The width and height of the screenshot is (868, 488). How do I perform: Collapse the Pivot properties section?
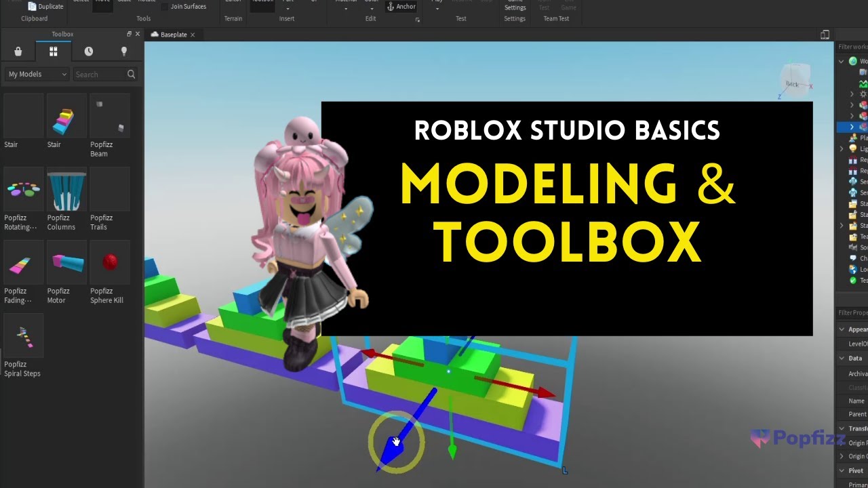[842, 471]
